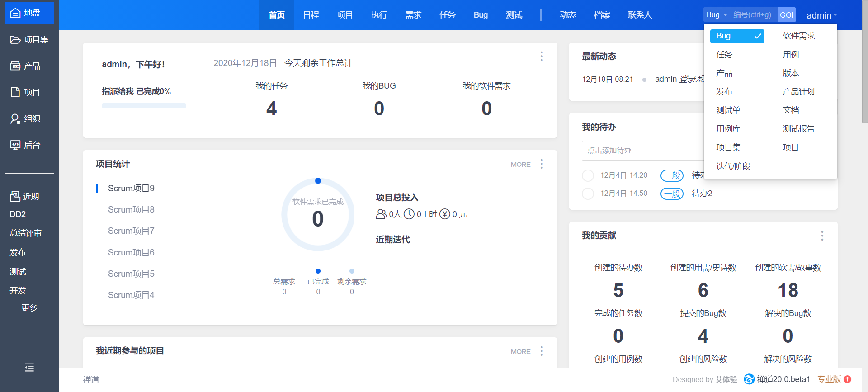The image size is (868, 392).
Task: Open the admin user menu
Action: pyautogui.click(x=822, y=15)
